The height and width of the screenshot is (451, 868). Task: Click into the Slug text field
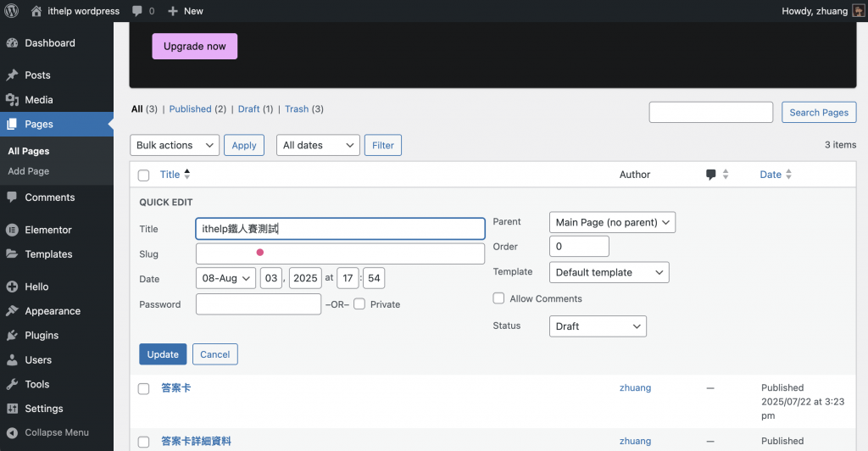(341, 253)
